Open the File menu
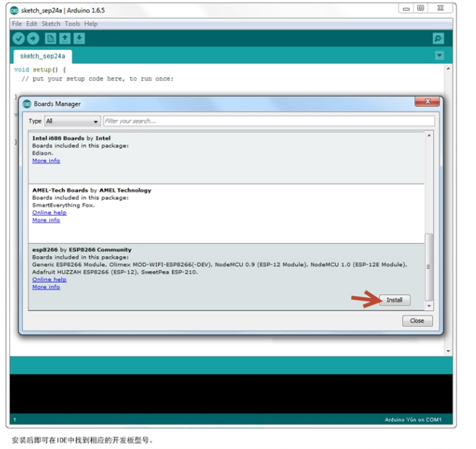This screenshot has height=449, width=476. [x=17, y=24]
